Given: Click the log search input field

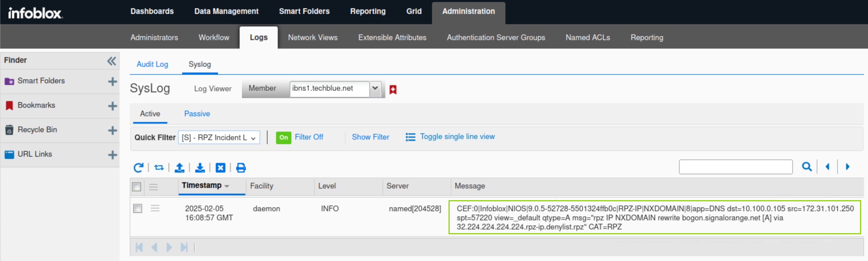Looking at the screenshot, I should (x=735, y=167).
